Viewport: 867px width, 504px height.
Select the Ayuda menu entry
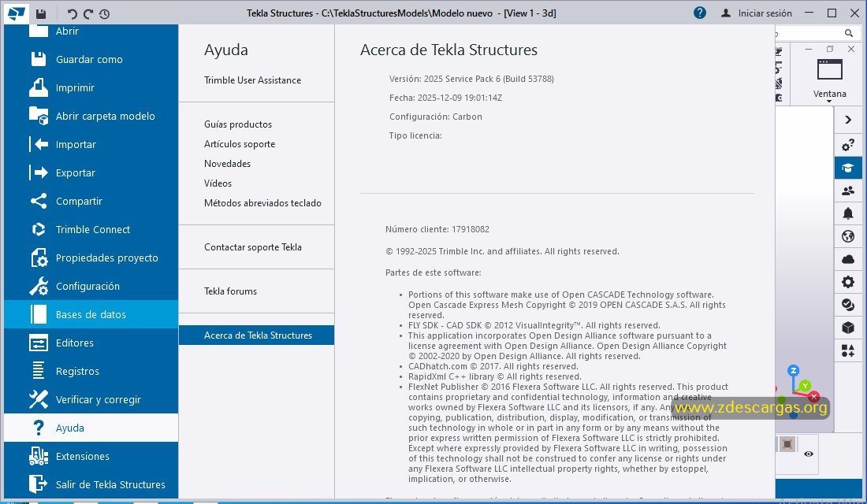point(91,428)
